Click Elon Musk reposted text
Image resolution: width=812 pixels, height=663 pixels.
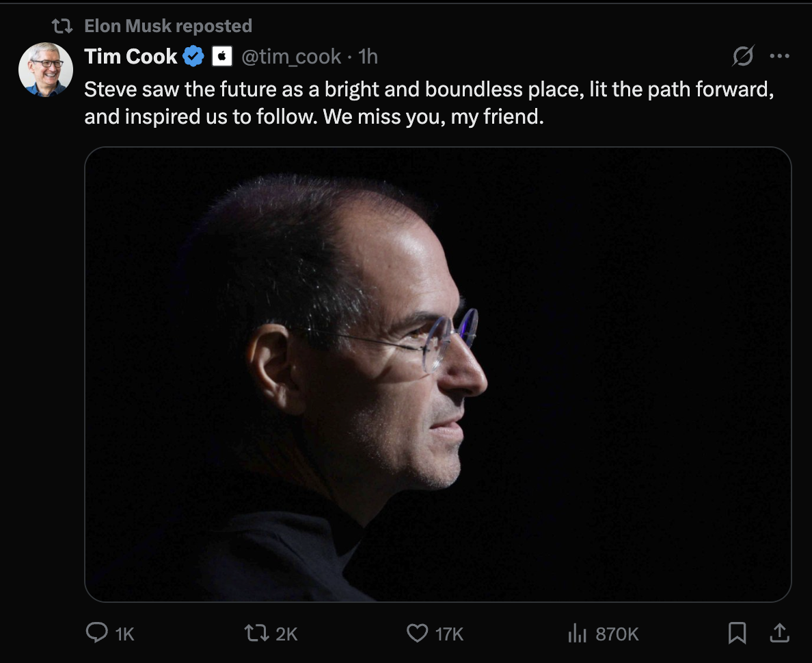(168, 25)
